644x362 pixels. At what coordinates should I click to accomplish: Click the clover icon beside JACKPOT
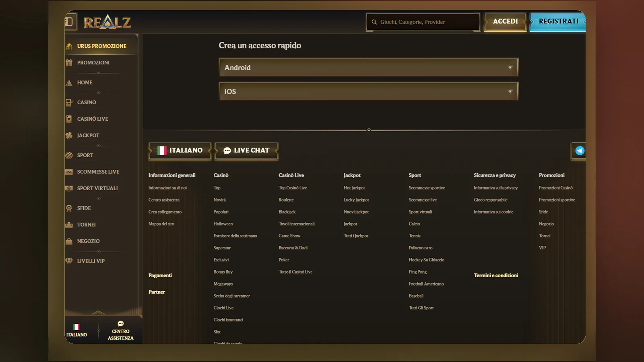click(x=69, y=136)
